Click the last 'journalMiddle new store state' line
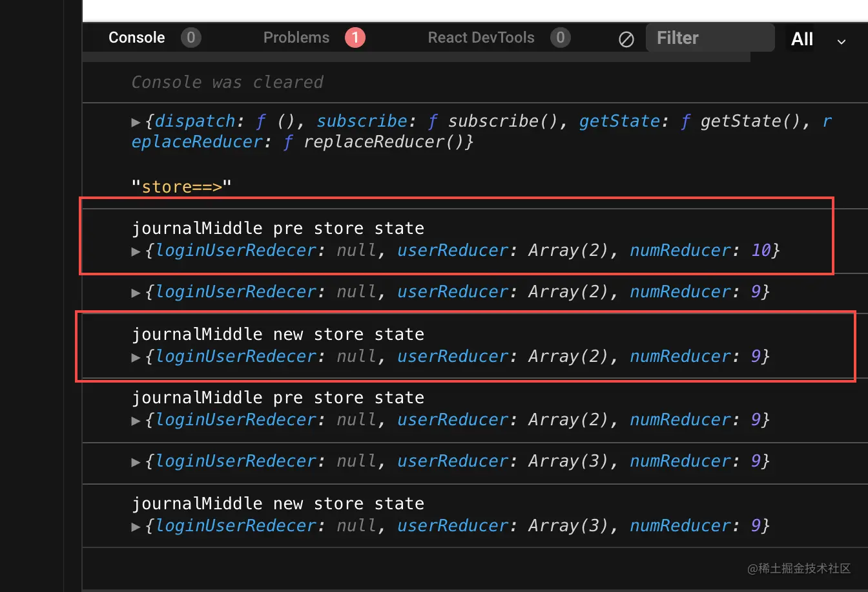Image resolution: width=868 pixels, height=592 pixels. (x=278, y=503)
